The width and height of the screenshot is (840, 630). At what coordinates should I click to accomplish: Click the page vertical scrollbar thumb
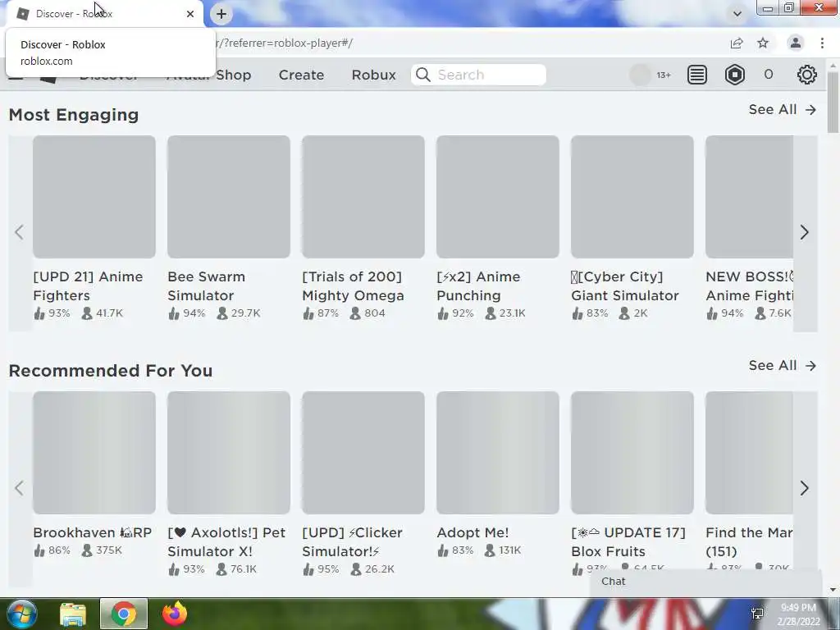coord(833,102)
